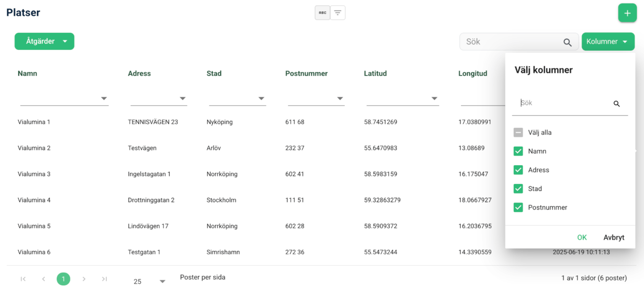Confirm column selection with OK
The image size is (644, 302).
point(582,237)
